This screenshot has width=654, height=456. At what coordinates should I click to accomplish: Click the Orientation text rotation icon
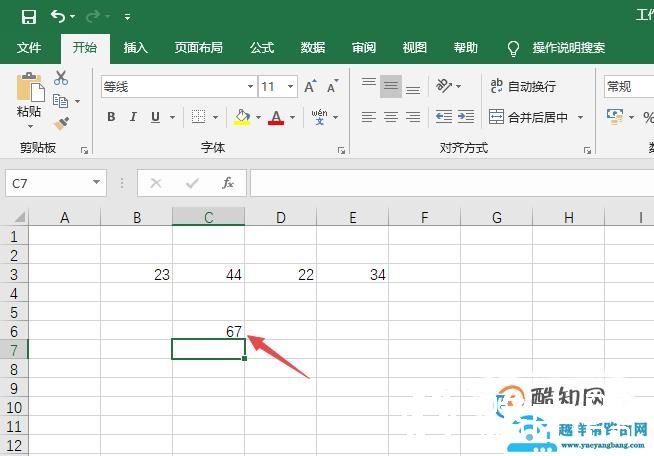pyautogui.click(x=444, y=86)
